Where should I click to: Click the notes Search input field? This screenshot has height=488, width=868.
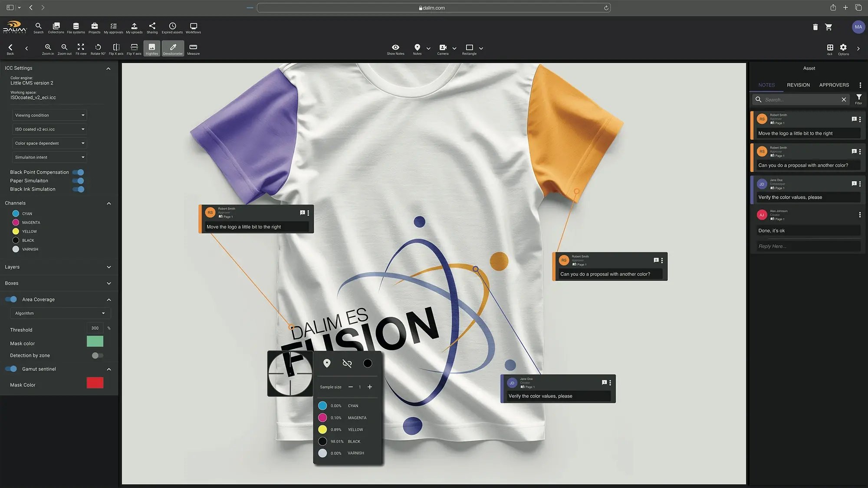[801, 100]
